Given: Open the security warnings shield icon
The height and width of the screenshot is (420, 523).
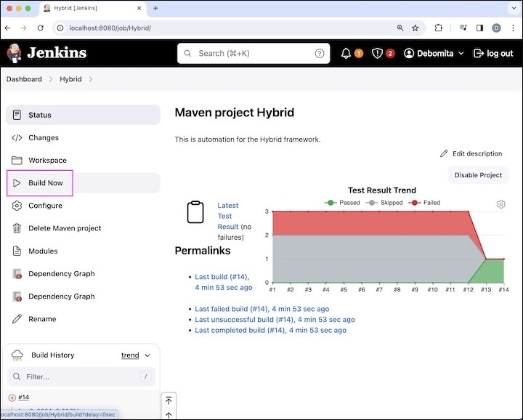Looking at the screenshot, I should pos(378,53).
